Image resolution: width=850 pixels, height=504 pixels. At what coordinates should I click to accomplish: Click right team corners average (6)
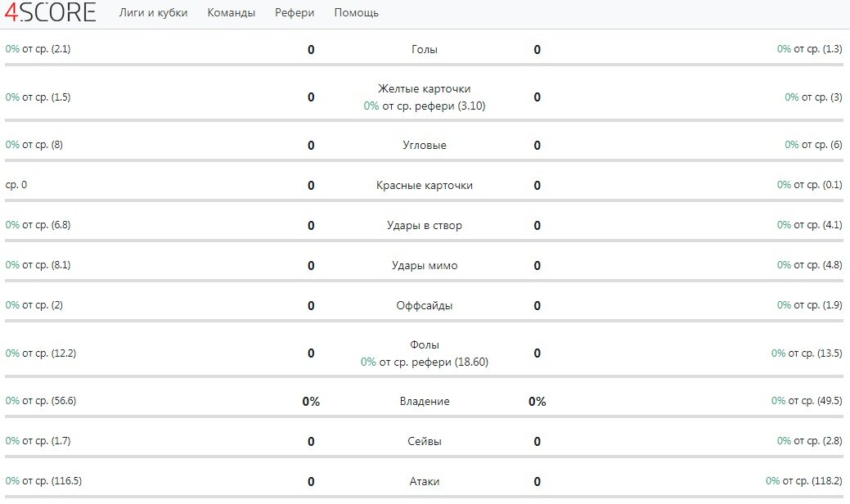813,145
